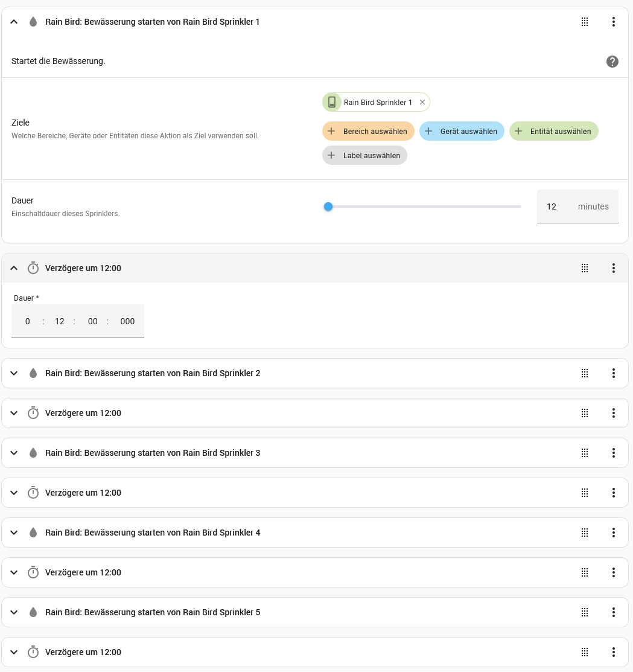Click Label auswählen button

coord(364,155)
